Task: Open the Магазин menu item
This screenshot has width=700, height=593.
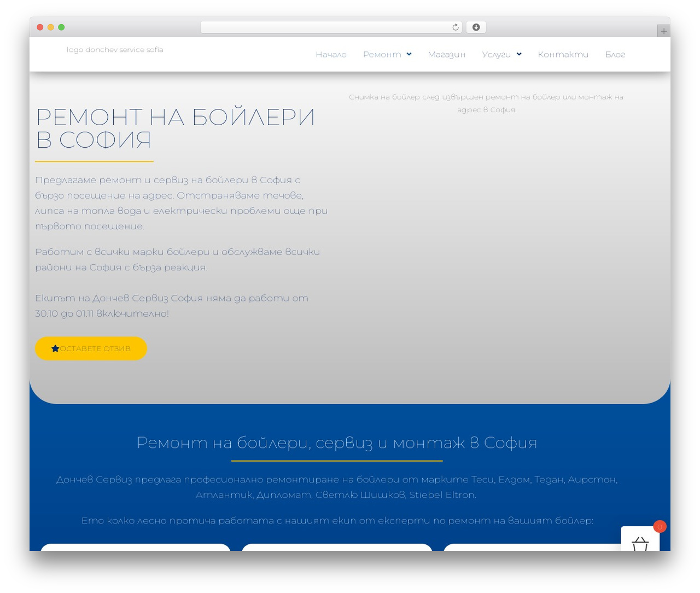Action: tap(447, 54)
